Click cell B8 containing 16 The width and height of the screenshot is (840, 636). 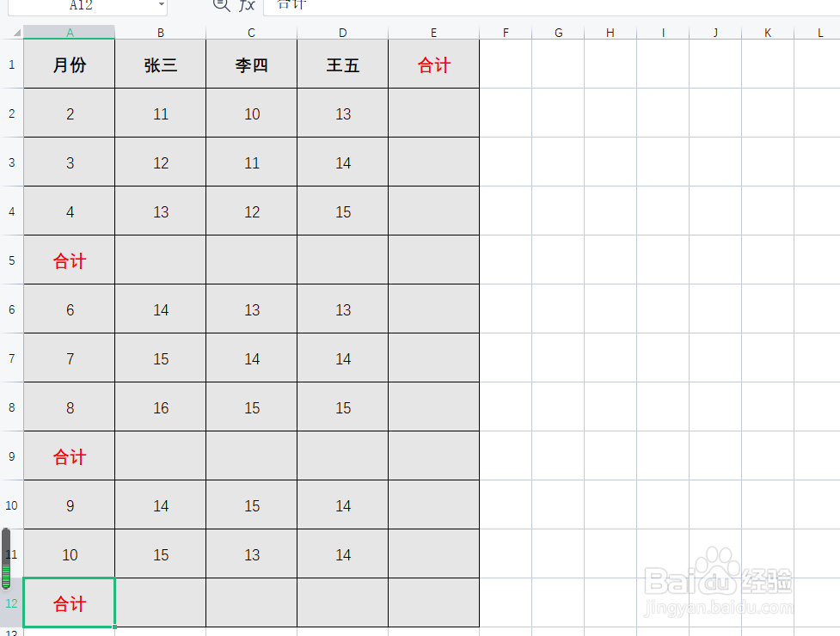(x=160, y=407)
